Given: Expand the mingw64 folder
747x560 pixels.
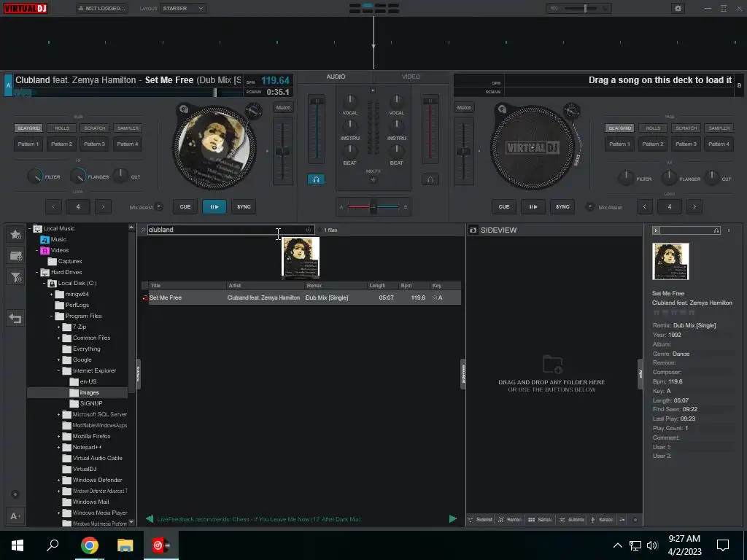Looking at the screenshot, I should click(x=52, y=295).
